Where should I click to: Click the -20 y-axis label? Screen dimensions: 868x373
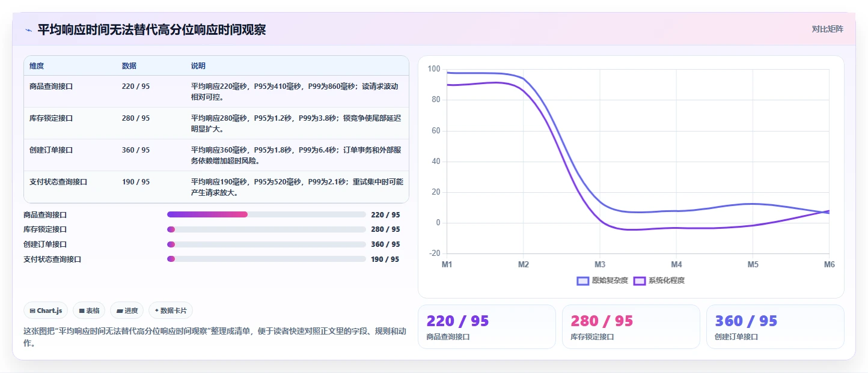tap(435, 253)
